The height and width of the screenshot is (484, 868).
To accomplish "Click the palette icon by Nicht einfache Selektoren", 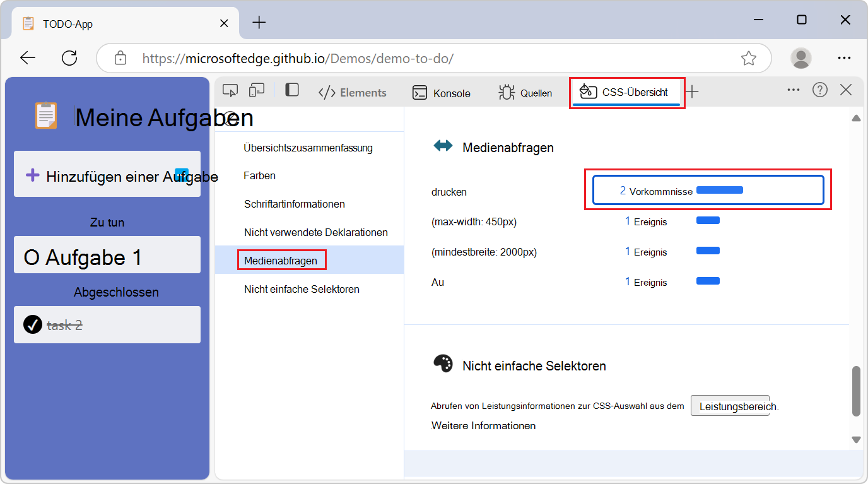I will [443, 363].
